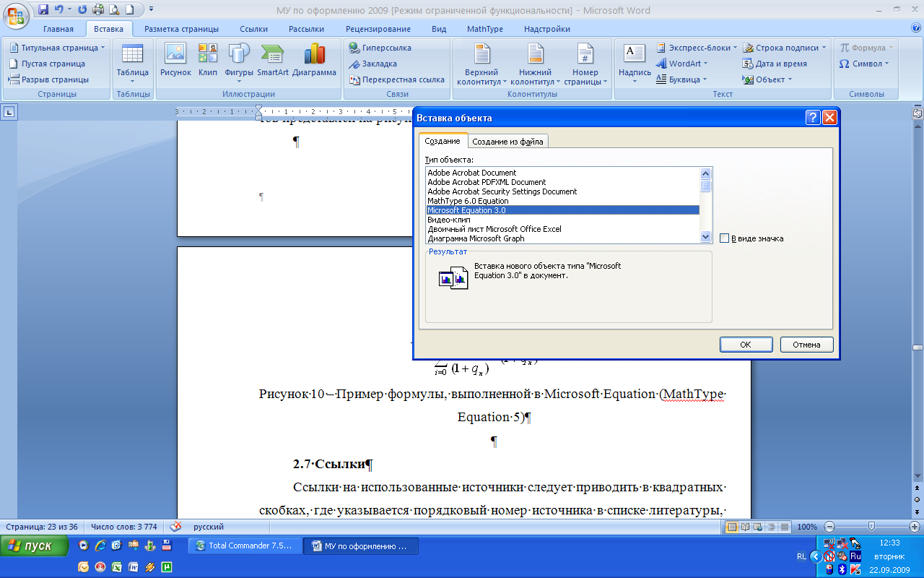This screenshot has height=578, width=924.
Task: Switch to Total Commander taskbar button
Action: [x=244, y=546]
